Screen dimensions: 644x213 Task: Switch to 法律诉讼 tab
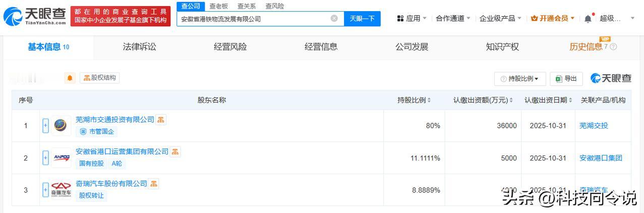[140, 47]
